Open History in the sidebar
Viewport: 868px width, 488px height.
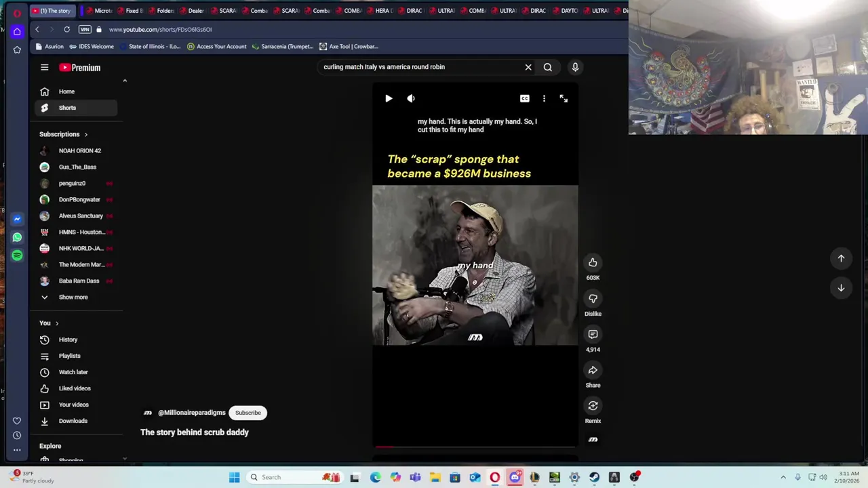[76, 340]
